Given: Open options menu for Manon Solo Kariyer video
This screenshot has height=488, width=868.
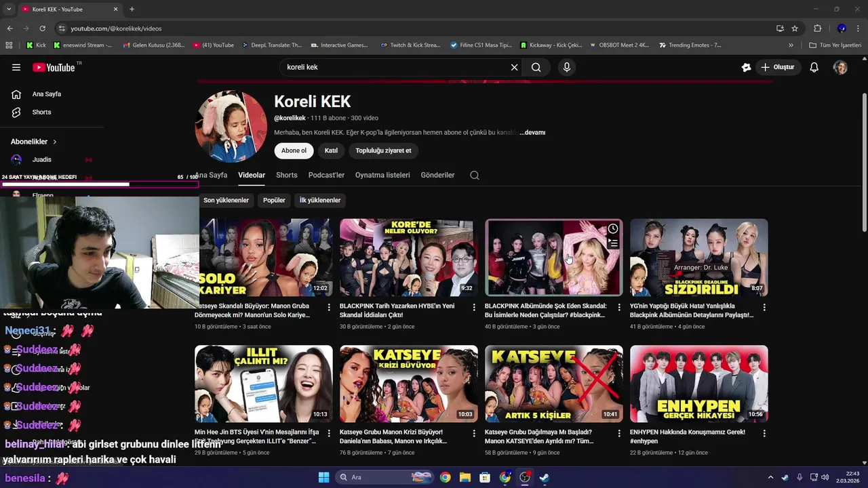Looking at the screenshot, I should [x=329, y=307].
